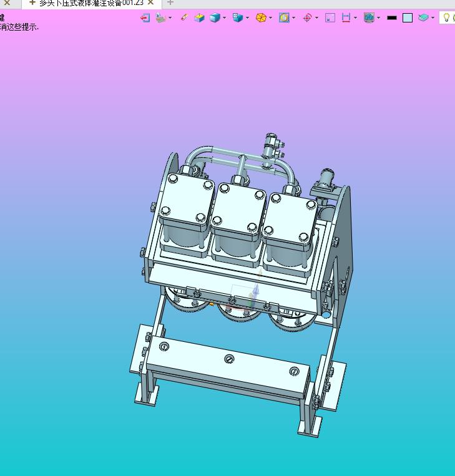Click the monitor display settings icon
The width and height of the screenshot is (455, 476).
tap(369, 18)
